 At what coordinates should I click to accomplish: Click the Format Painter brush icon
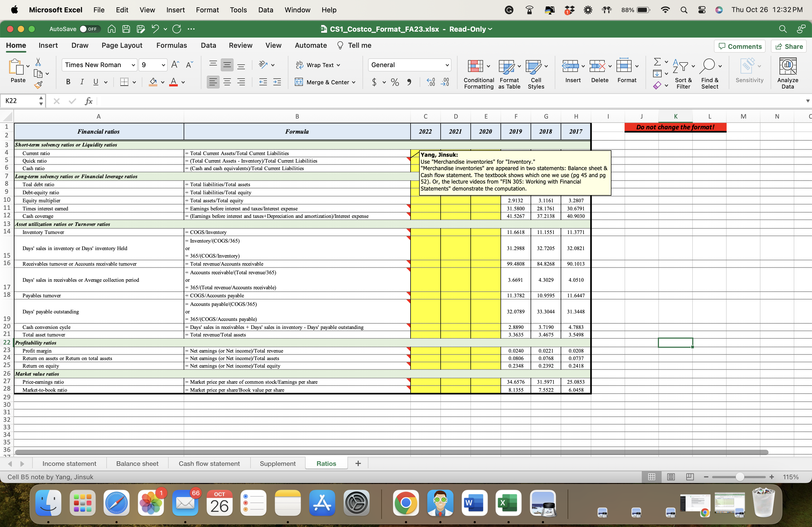[38, 85]
